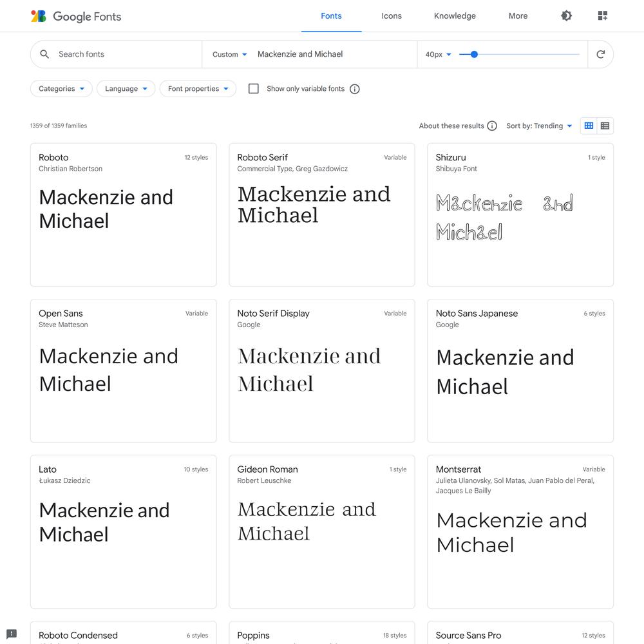This screenshot has width=644, height=644.
Task: Switch to list view layout
Action: point(605,126)
